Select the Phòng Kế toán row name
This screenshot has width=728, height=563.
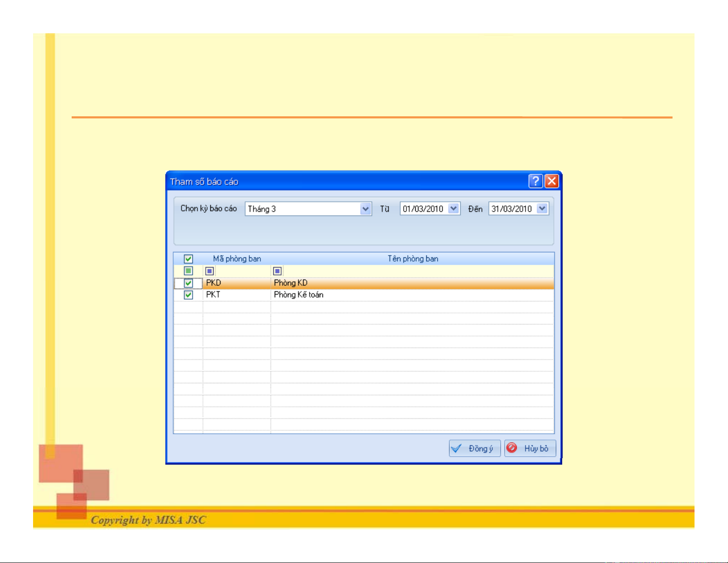pos(299,295)
